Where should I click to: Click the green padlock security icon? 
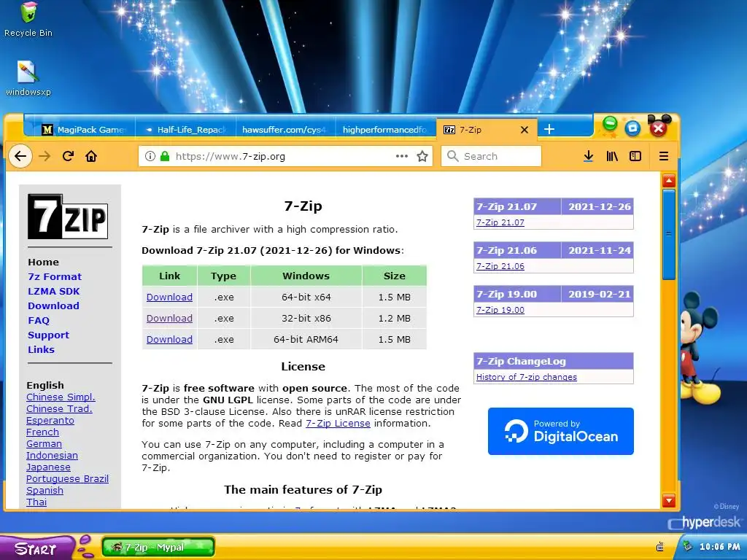pos(165,156)
